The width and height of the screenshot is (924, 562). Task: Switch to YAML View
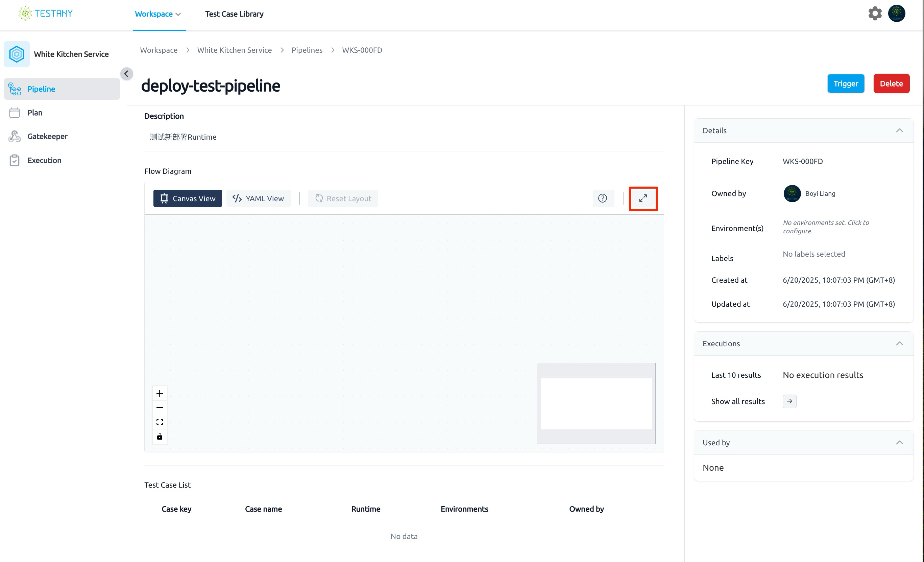[x=258, y=198]
